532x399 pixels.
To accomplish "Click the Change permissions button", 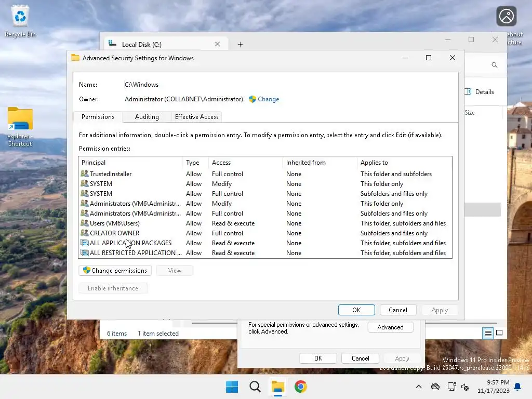I will [115, 270].
